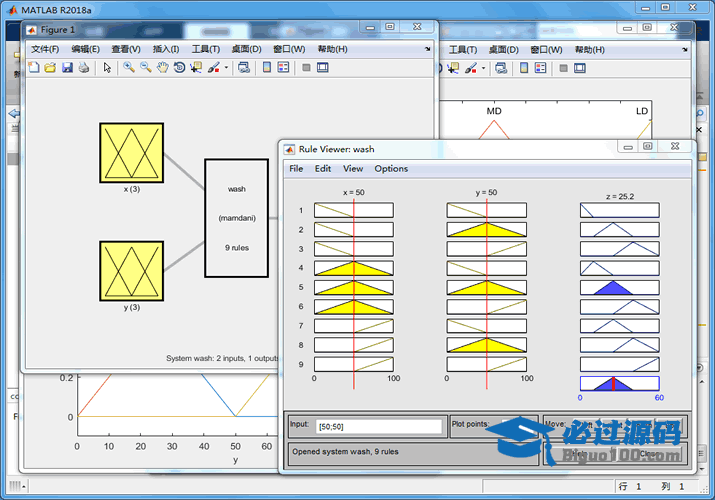Select the Pan hand tool
715x500 pixels.
coord(163,67)
